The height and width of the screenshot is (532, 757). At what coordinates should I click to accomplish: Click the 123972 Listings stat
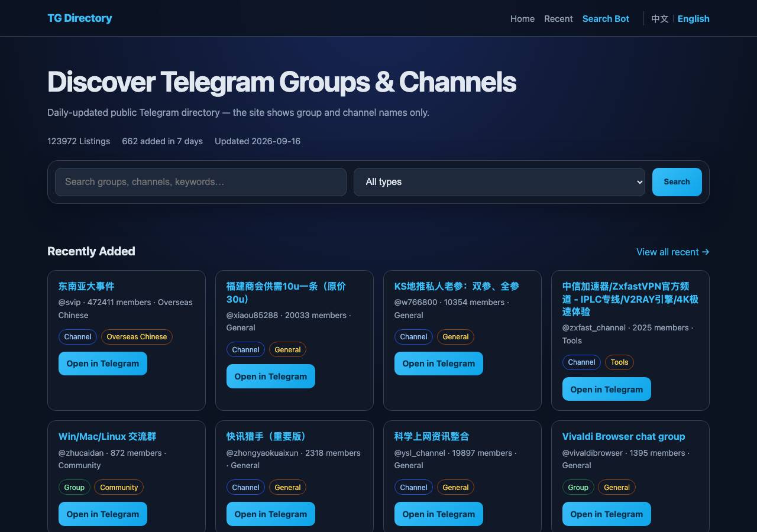point(79,141)
